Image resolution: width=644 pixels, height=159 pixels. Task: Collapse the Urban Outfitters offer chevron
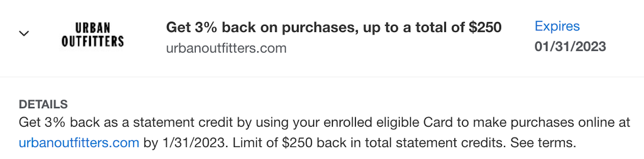tap(24, 33)
